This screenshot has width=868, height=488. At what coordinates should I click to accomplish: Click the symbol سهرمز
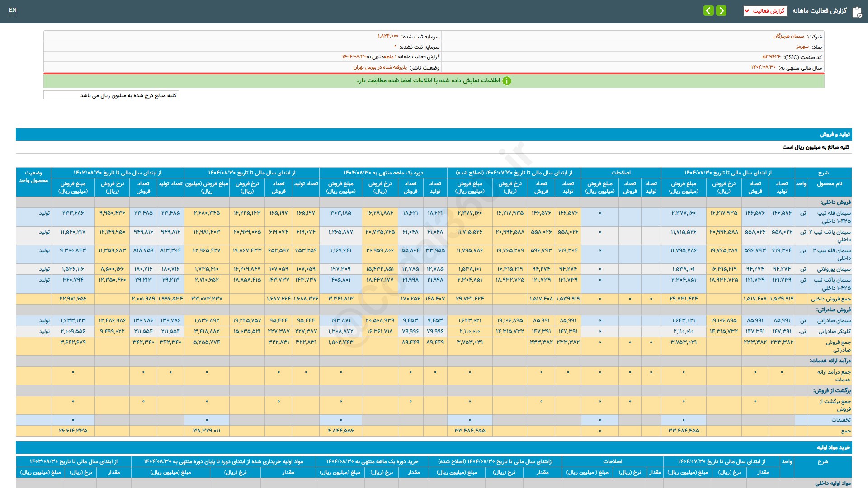point(802,47)
